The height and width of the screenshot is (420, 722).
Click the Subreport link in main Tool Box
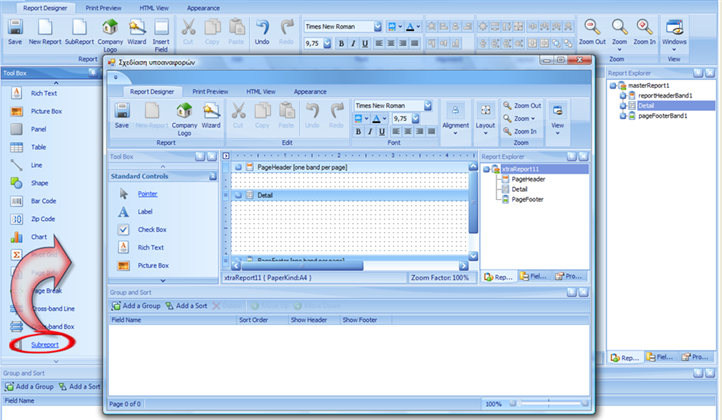(x=45, y=344)
